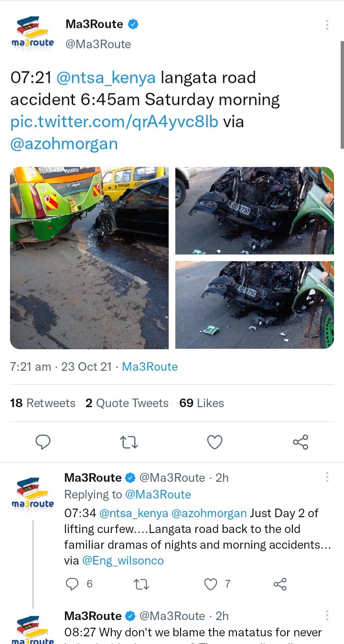The image size is (344, 644).
Task: Open three-dot menu on 08:27 reply
Action: [327, 615]
